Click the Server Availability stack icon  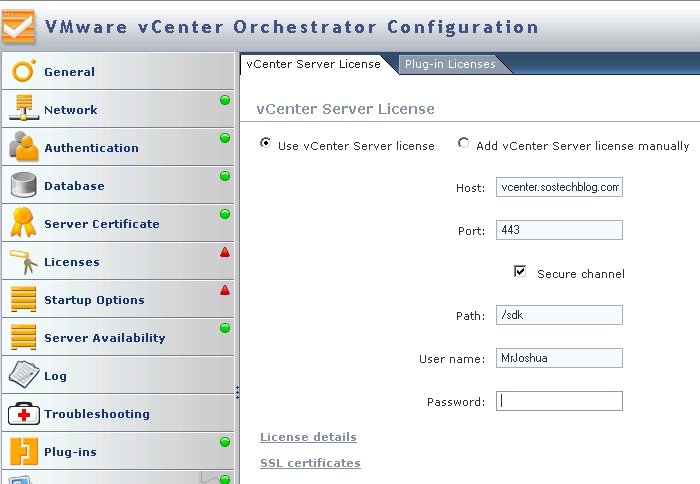tap(23, 337)
